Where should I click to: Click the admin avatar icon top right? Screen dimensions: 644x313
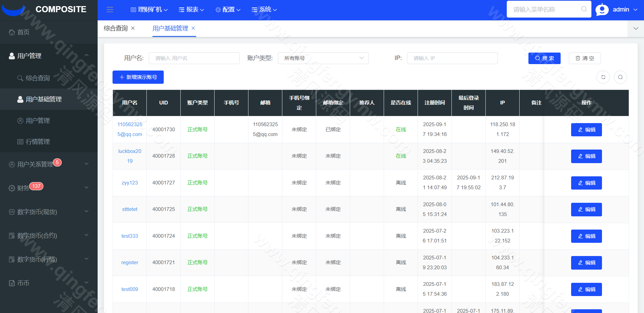click(602, 9)
